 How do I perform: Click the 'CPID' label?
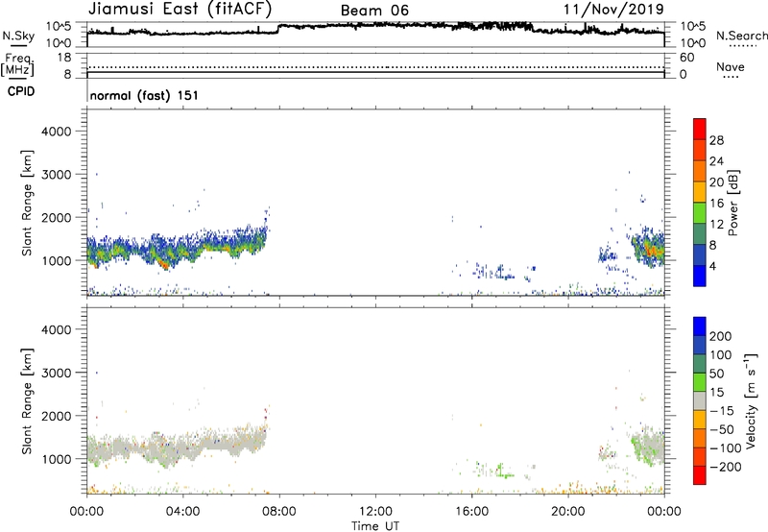(21, 91)
